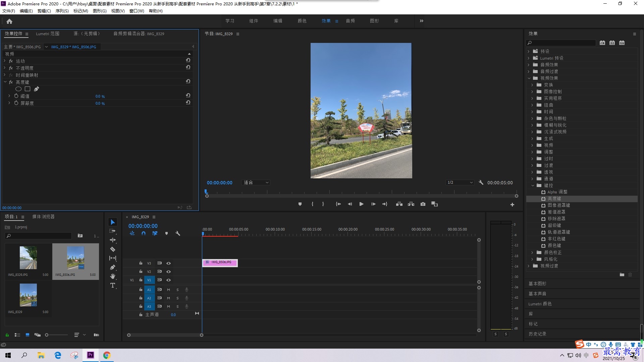Image resolution: width=644 pixels, height=362 pixels.
Task: Go to In point
Action: click(338, 204)
